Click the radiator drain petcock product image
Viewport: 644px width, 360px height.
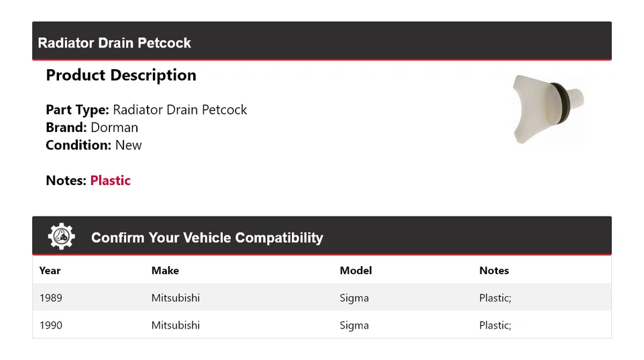click(549, 109)
